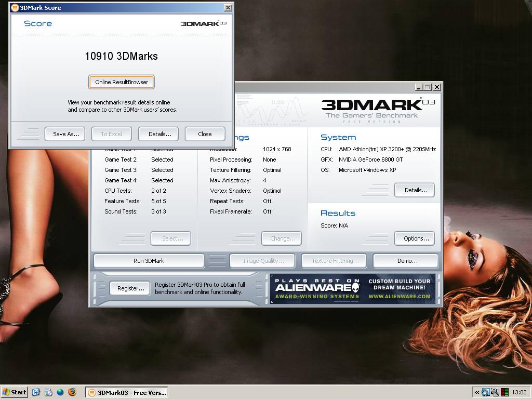532x399 pixels.
Task: Click the 3DMark03 logo in the Score dialog
Action: coord(204,23)
